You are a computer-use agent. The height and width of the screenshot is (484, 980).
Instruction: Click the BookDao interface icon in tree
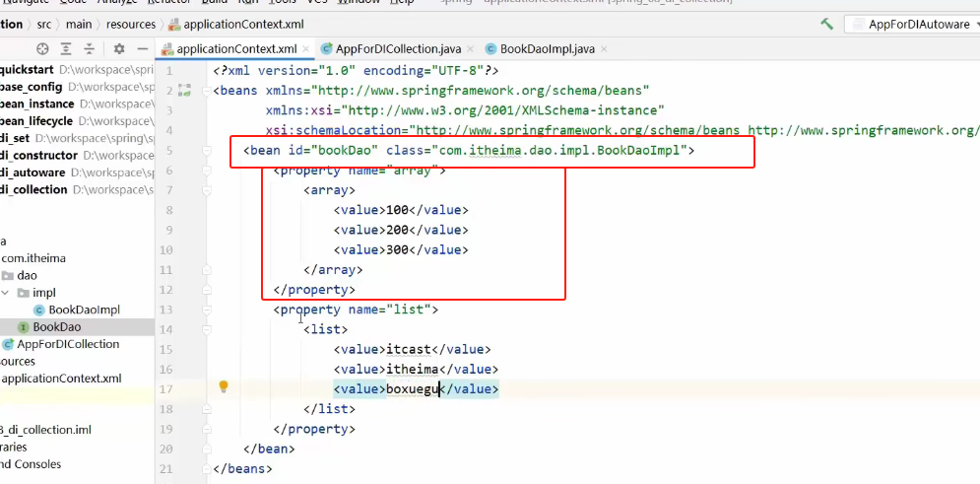click(x=24, y=327)
